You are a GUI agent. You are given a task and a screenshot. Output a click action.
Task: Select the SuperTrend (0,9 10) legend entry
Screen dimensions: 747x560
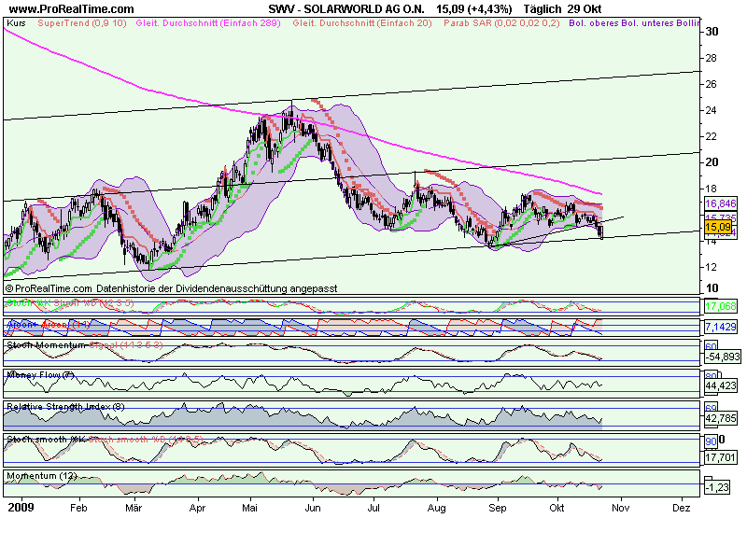[x=82, y=22]
